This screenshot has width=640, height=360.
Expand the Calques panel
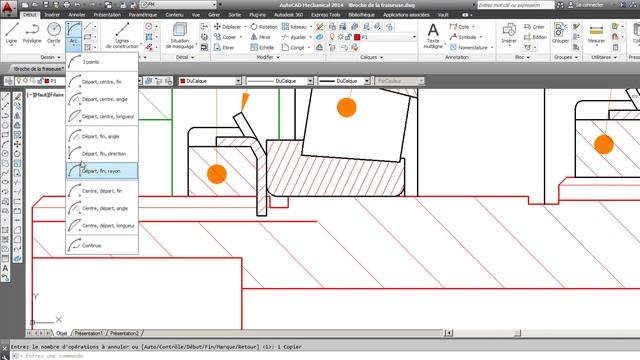point(371,58)
